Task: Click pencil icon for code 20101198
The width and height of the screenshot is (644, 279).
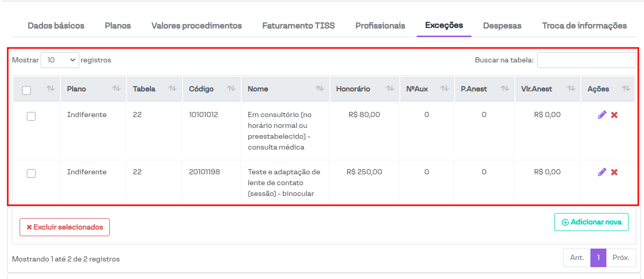Action: tap(602, 172)
